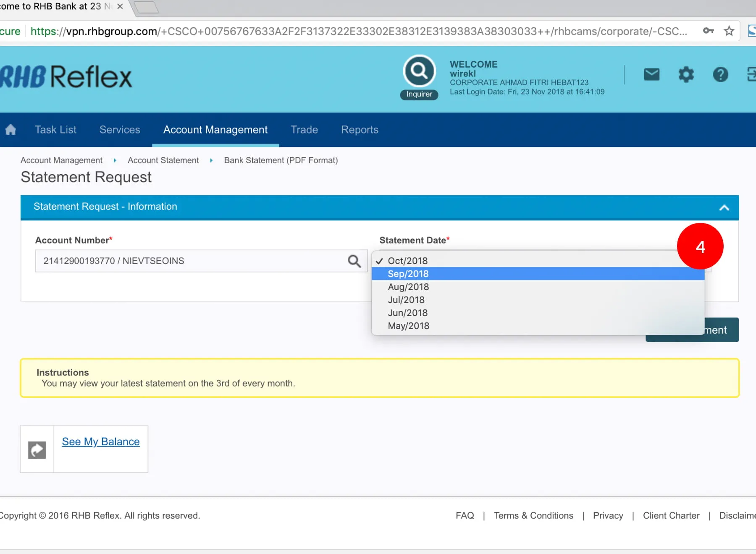Open the messages envelope icon
The width and height of the screenshot is (756, 554).
pos(651,75)
